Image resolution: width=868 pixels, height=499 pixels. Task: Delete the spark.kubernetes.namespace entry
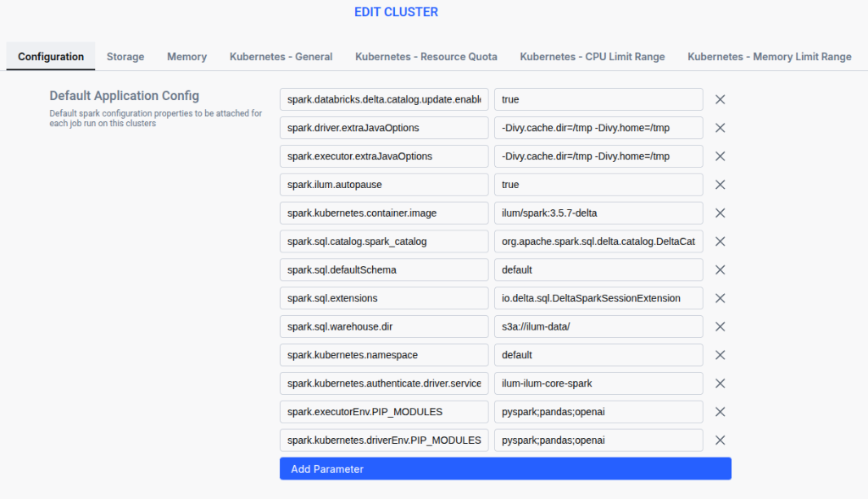tap(720, 355)
